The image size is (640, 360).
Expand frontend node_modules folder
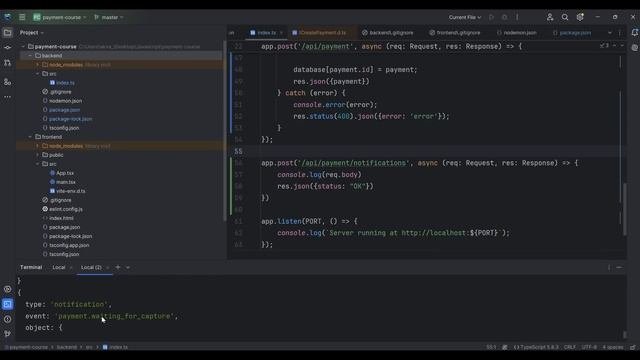pos(38,146)
